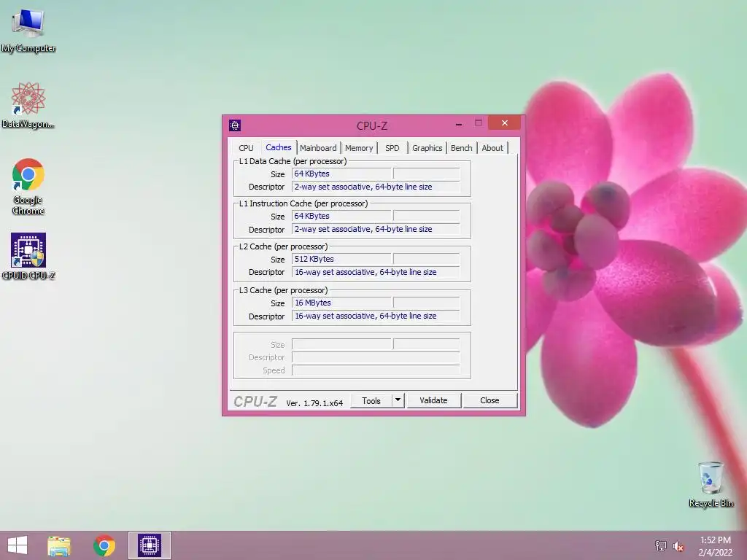
Task: Expand the Tools dropdown arrow
Action: coord(398,400)
